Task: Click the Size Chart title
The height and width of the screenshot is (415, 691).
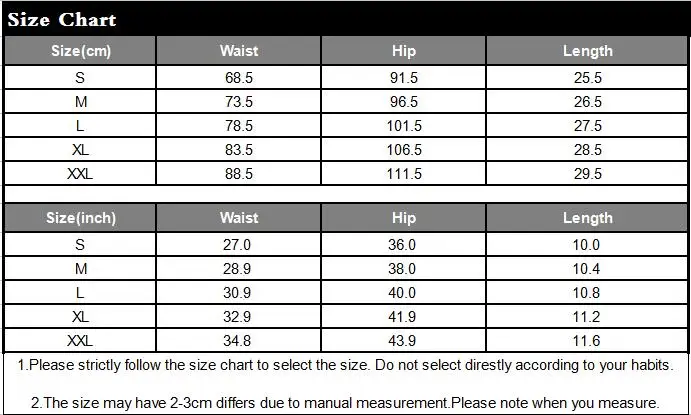Action: coord(62,20)
